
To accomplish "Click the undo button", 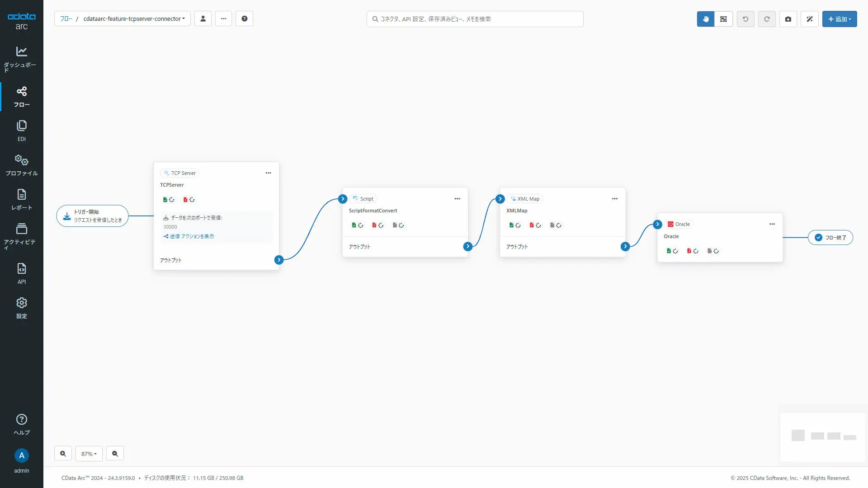I will point(745,19).
